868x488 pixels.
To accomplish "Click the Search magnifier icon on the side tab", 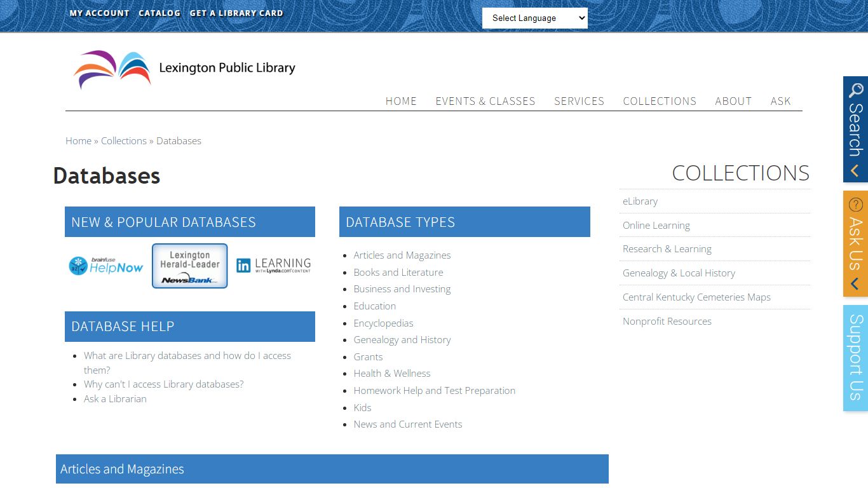I will 855,90.
